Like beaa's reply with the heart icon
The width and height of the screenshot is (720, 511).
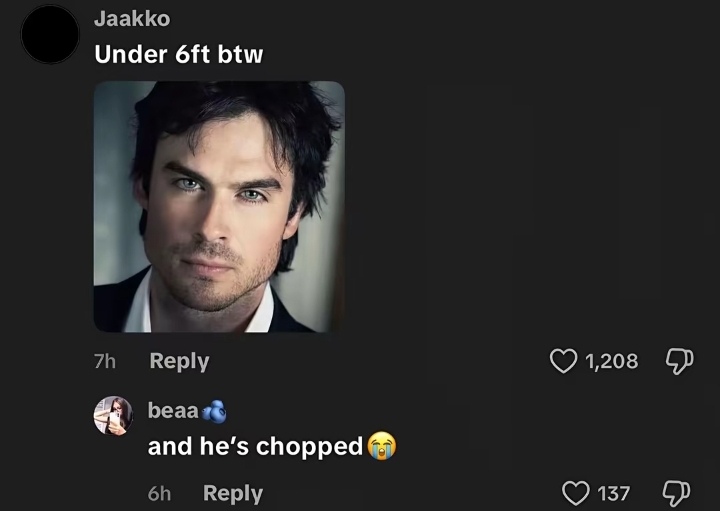576,494
